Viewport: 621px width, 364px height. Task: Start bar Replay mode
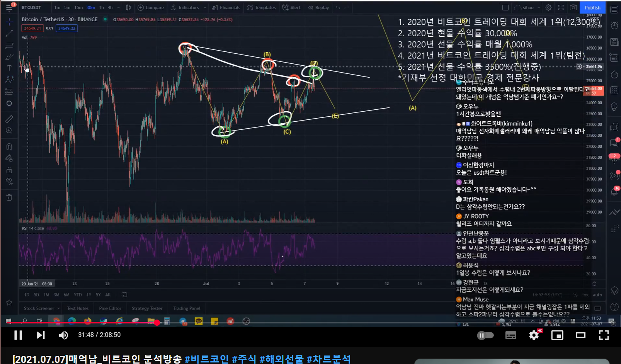pos(318,7)
